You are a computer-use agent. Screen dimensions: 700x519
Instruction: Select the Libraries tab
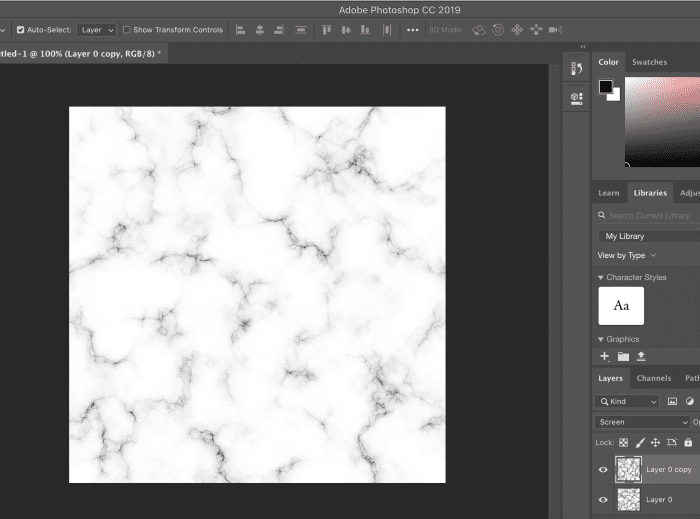point(650,193)
